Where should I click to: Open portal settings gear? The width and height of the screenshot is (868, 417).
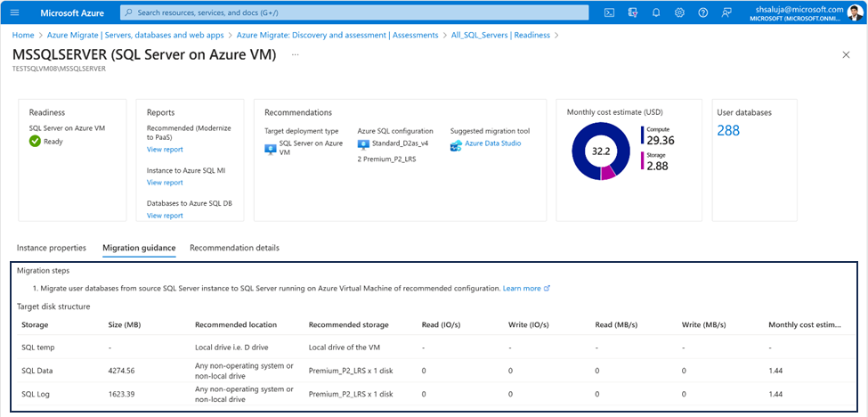tap(680, 12)
